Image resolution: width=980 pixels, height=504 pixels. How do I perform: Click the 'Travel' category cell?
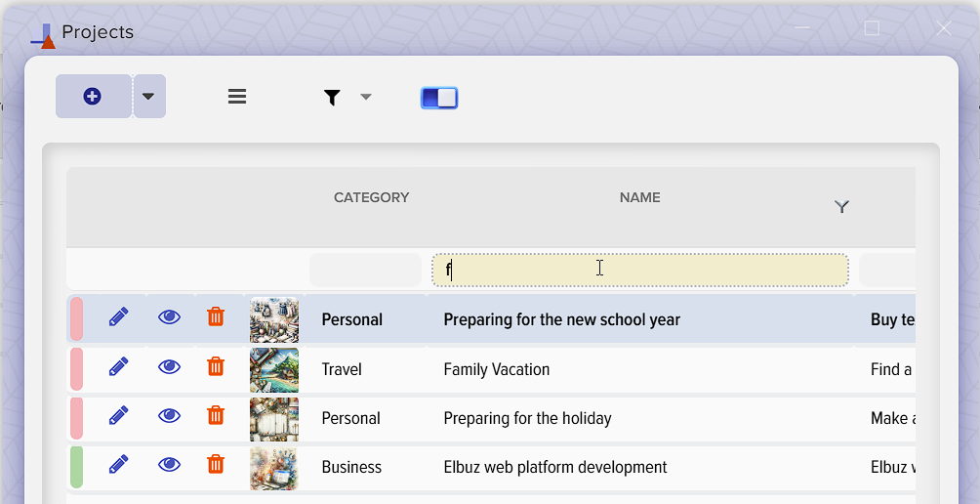click(342, 369)
